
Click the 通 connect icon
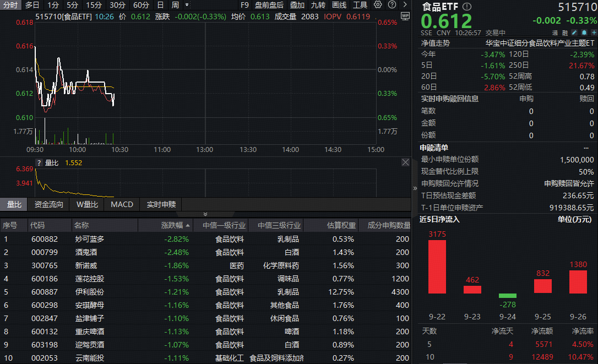[x=554, y=32]
